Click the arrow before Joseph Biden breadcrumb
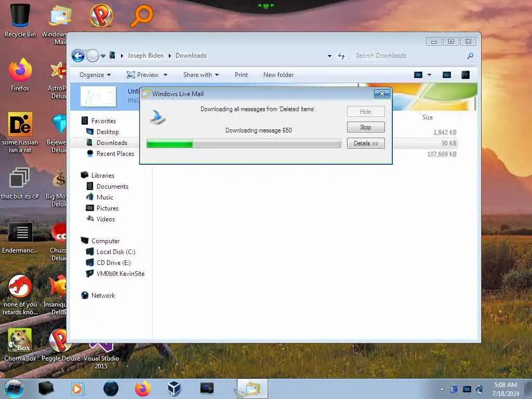This screenshot has width=532, height=399. pyautogui.click(x=122, y=56)
